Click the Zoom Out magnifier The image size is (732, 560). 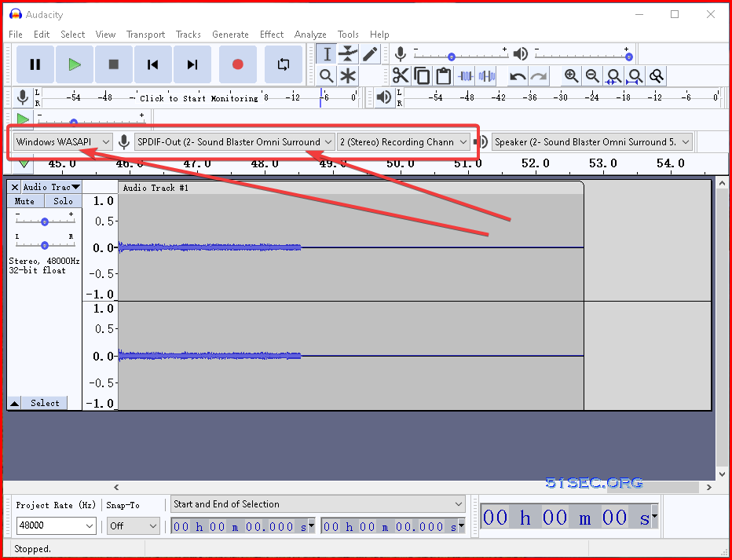pyautogui.click(x=592, y=75)
